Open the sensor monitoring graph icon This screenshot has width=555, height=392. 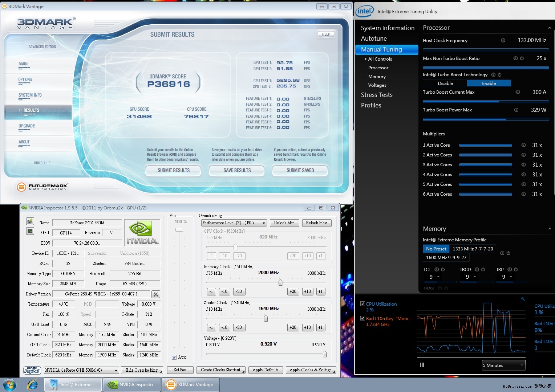[30, 231]
